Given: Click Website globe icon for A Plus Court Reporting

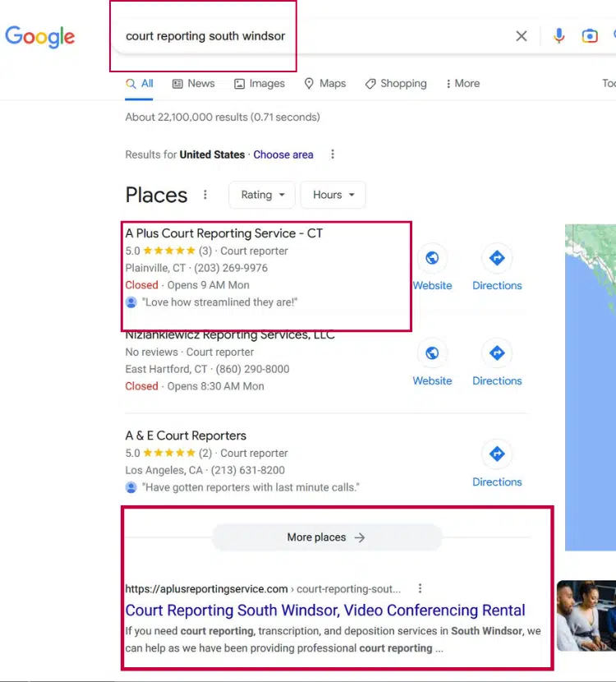Looking at the screenshot, I should click(x=432, y=259).
